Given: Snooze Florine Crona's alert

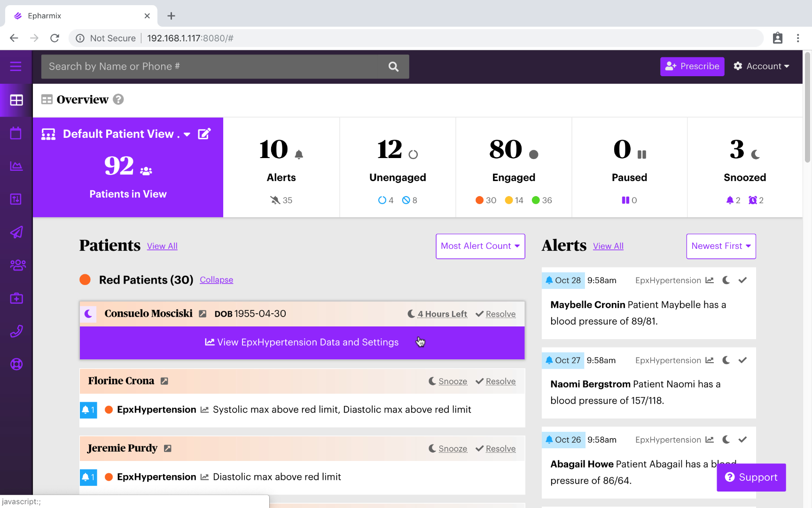Looking at the screenshot, I should click(x=448, y=381).
